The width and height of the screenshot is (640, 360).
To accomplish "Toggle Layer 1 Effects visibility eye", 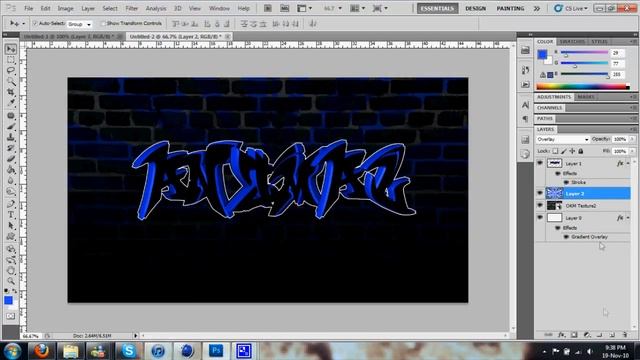I will click(x=558, y=173).
